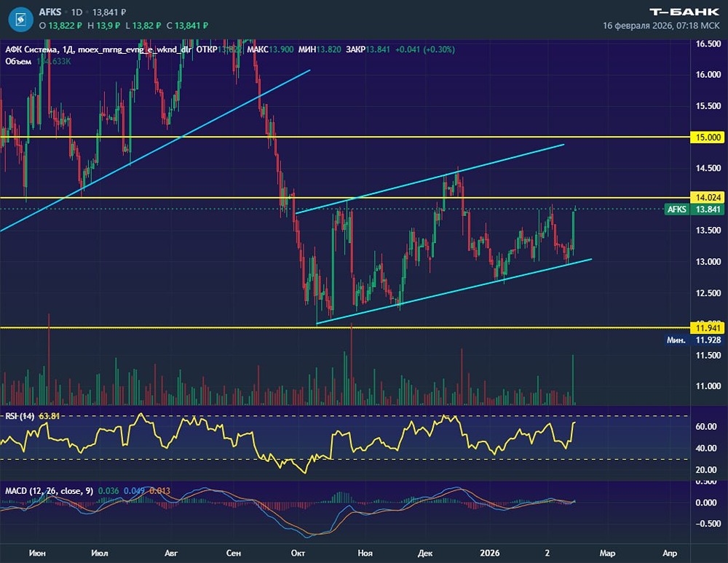
Task: Click the date '16 февраля 2026, 07:18 МСК'
Action: coord(661,25)
